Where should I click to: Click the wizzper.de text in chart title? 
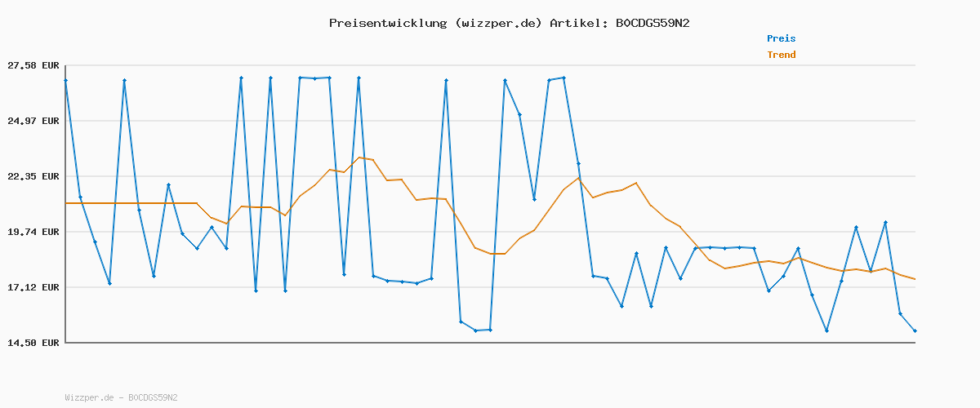(x=497, y=23)
